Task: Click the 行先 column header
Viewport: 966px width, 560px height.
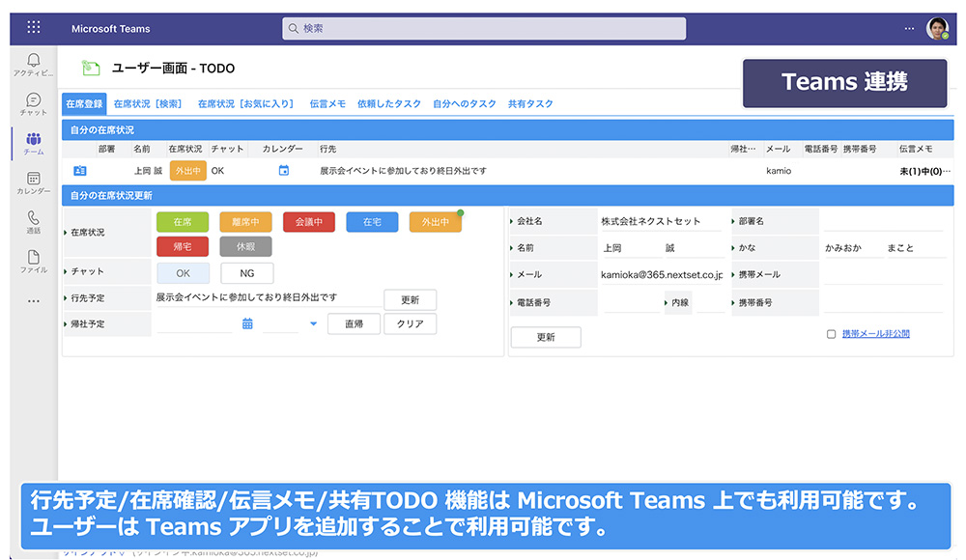Action: click(x=327, y=149)
